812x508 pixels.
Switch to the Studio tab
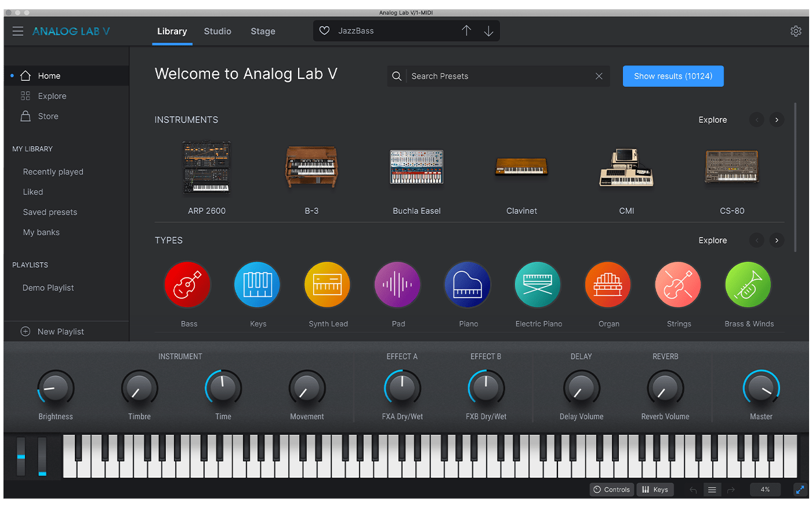(x=217, y=31)
